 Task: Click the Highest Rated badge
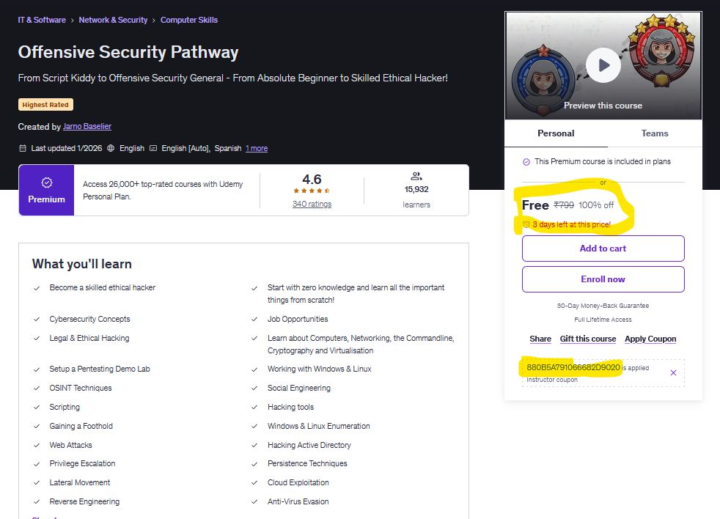(x=45, y=105)
